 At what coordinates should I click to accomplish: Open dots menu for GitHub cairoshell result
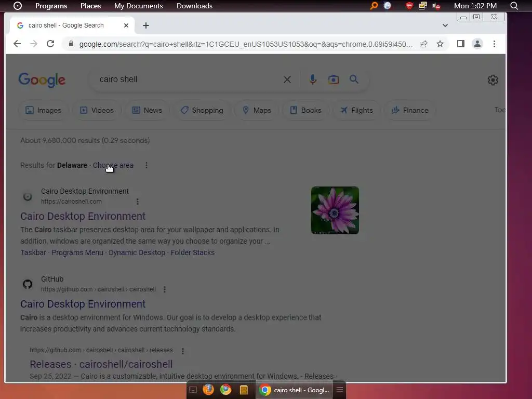[165, 289]
